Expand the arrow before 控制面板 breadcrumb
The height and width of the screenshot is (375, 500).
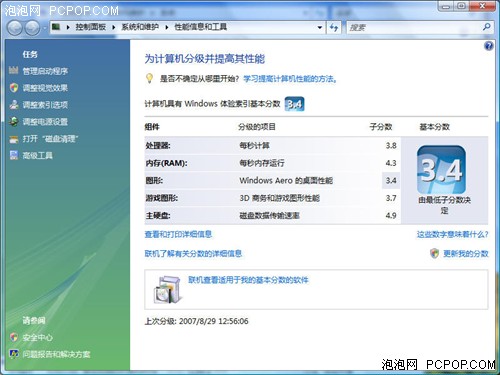tap(68, 27)
